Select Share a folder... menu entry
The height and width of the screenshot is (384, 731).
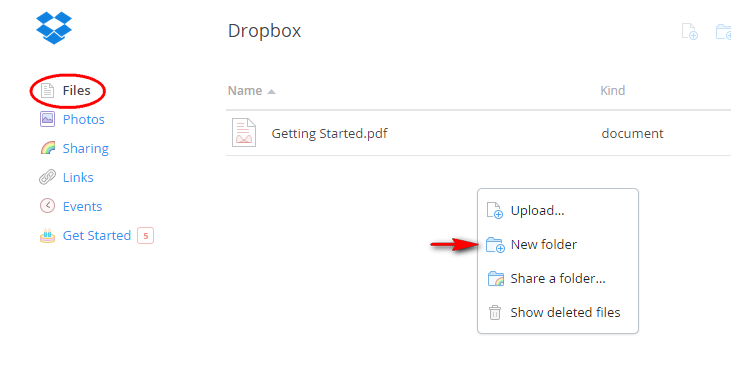[x=558, y=279]
